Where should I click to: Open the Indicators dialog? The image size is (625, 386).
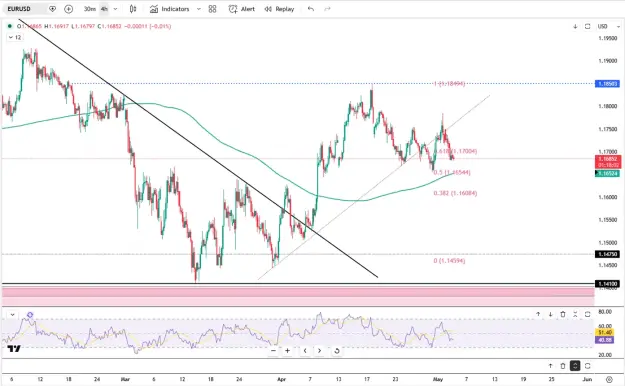pos(169,9)
